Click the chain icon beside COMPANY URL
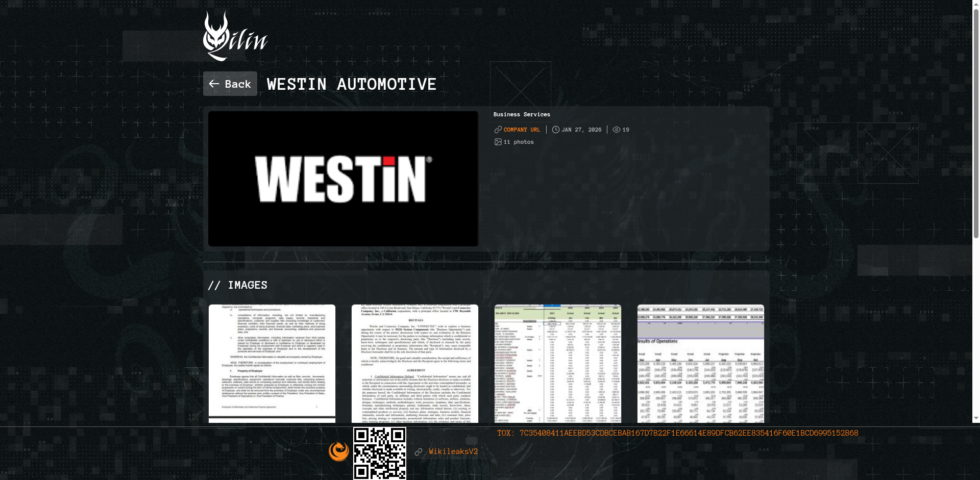 tap(498, 130)
